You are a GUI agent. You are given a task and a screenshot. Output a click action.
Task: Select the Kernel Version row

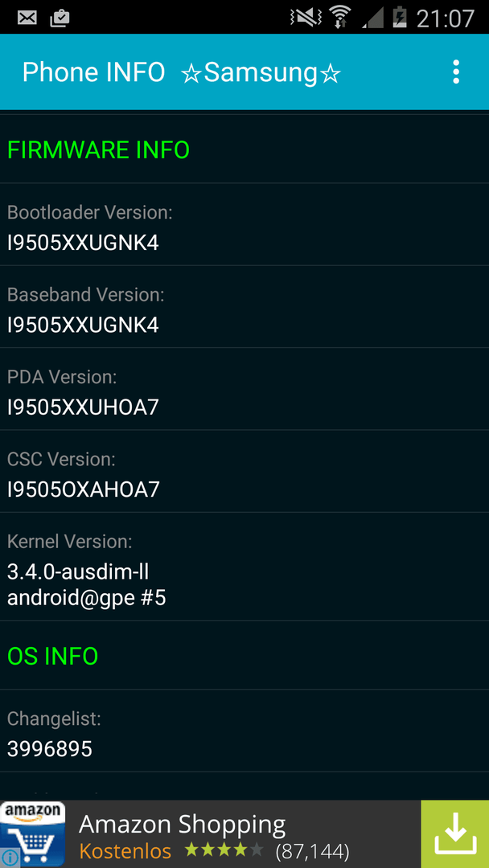244,567
